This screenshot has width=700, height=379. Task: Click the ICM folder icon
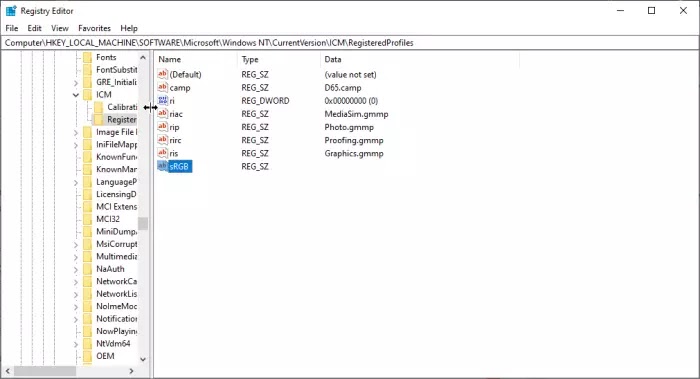88,95
